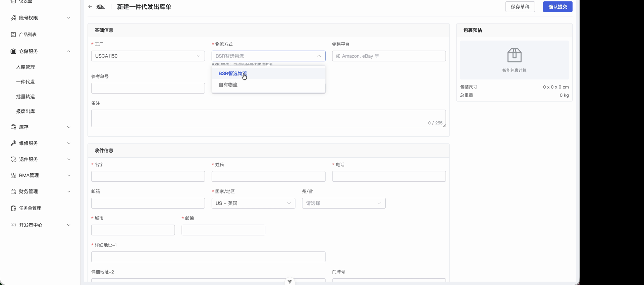Open the 国家/地区 US dropdown

click(253, 203)
